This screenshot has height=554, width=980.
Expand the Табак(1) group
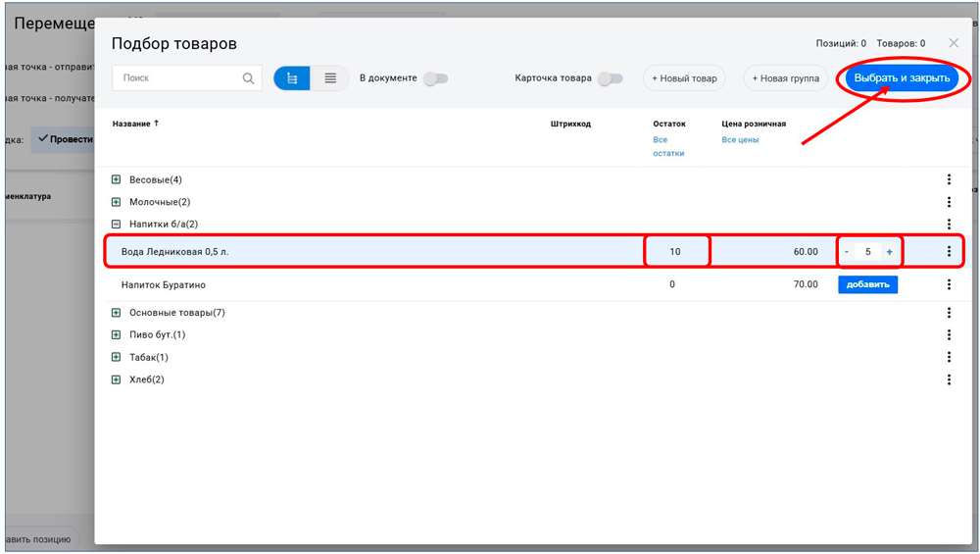coord(116,358)
